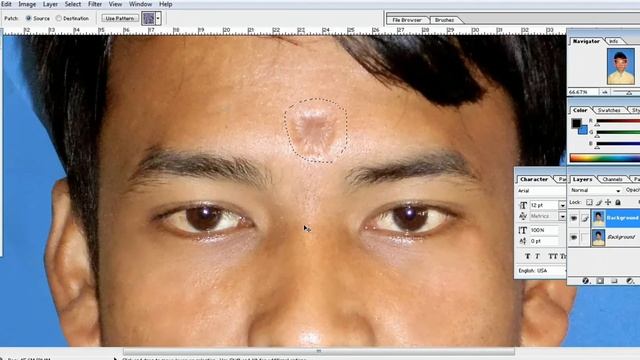Click paintbrush indicator on the highlighted layer
The width and height of the screenshot is (640, 360).
(x=585, y=218)
